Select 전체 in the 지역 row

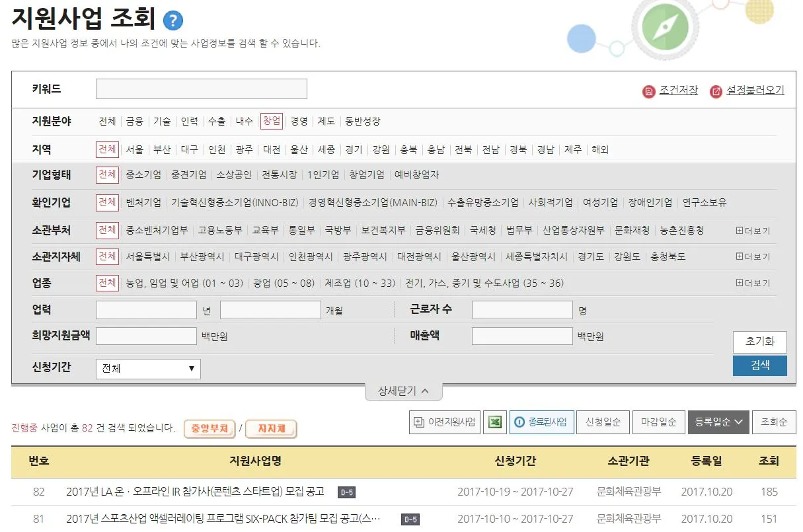[107, 149]
